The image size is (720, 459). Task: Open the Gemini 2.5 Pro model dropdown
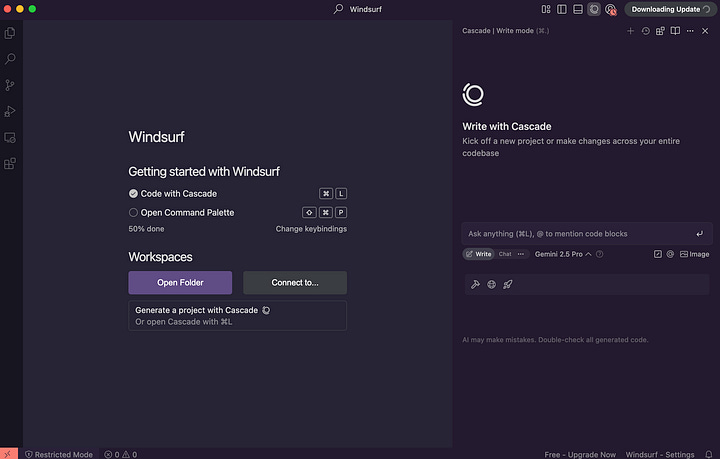point(563,254)
